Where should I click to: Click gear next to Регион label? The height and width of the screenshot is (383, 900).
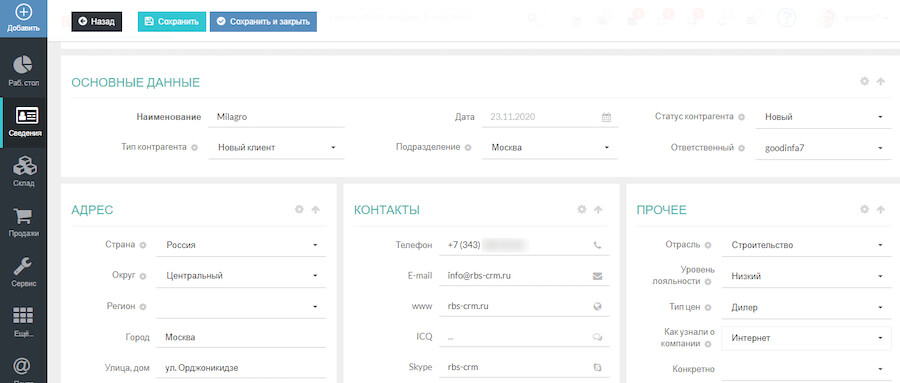click(143, 307)
